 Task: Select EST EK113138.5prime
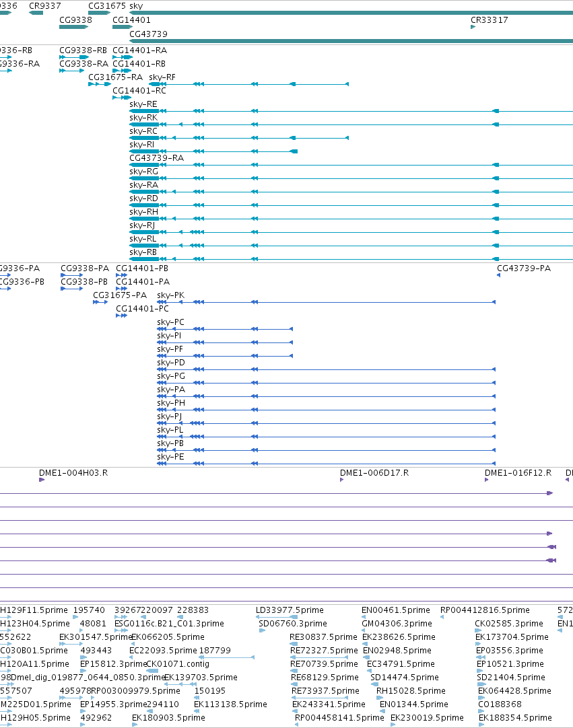[230, 704]
